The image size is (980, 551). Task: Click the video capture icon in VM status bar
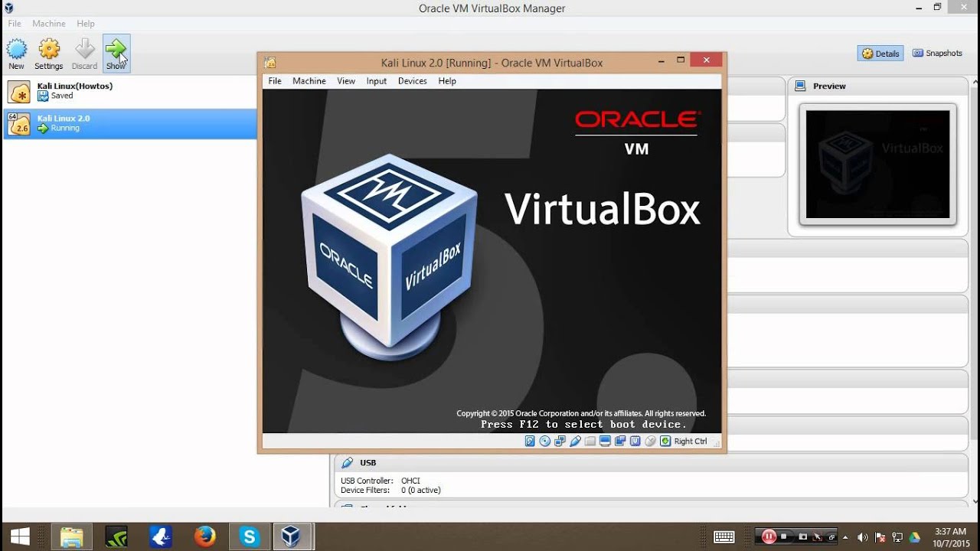(x=620, y=441)
